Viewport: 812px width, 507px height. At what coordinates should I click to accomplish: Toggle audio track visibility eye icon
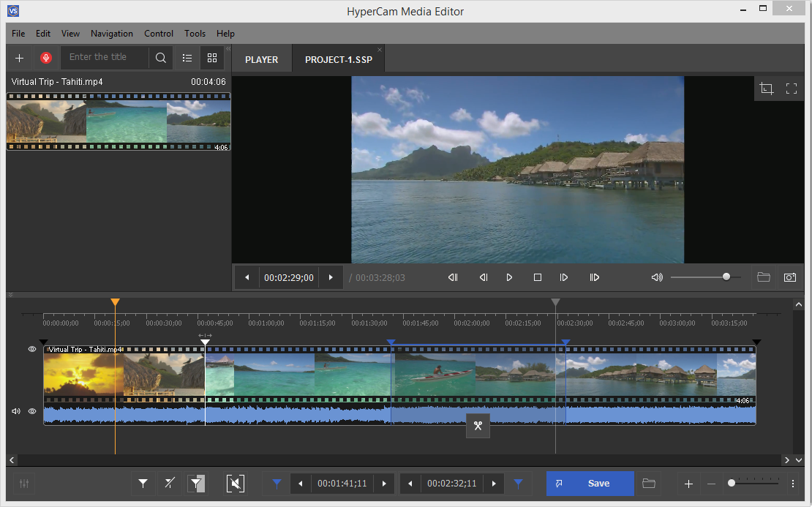click(x=32, y=411)
